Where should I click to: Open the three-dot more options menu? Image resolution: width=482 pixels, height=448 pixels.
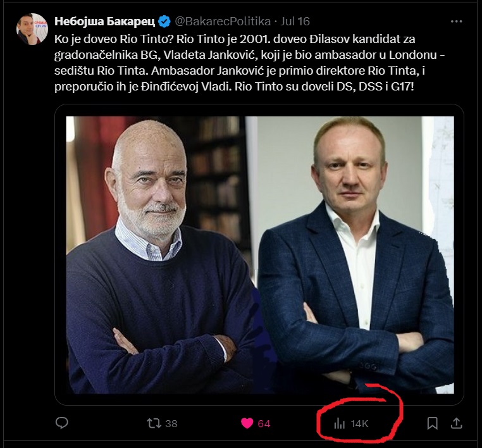coord(456,21)
